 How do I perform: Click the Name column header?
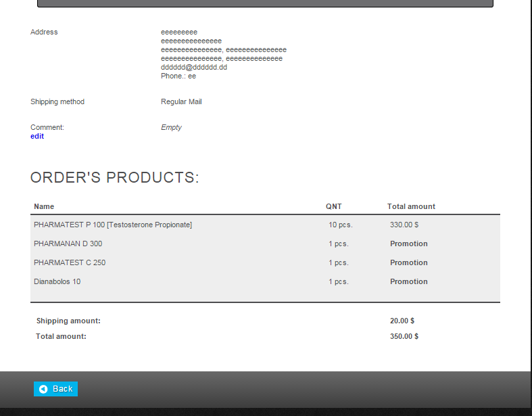44,206
